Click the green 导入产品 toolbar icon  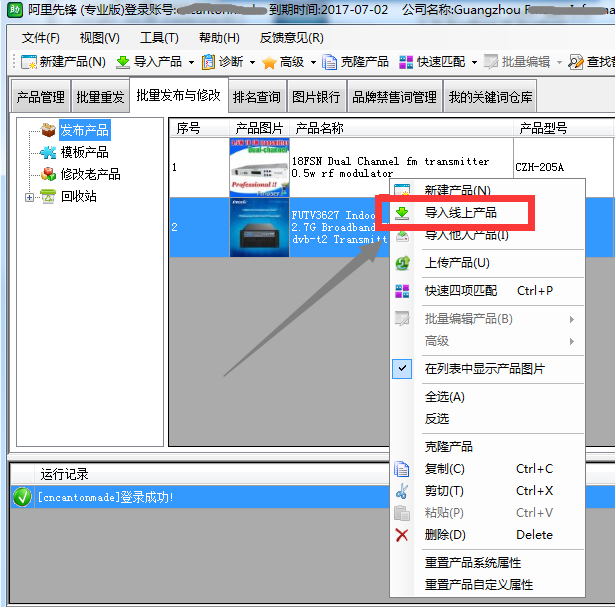[x=123, y=62]
